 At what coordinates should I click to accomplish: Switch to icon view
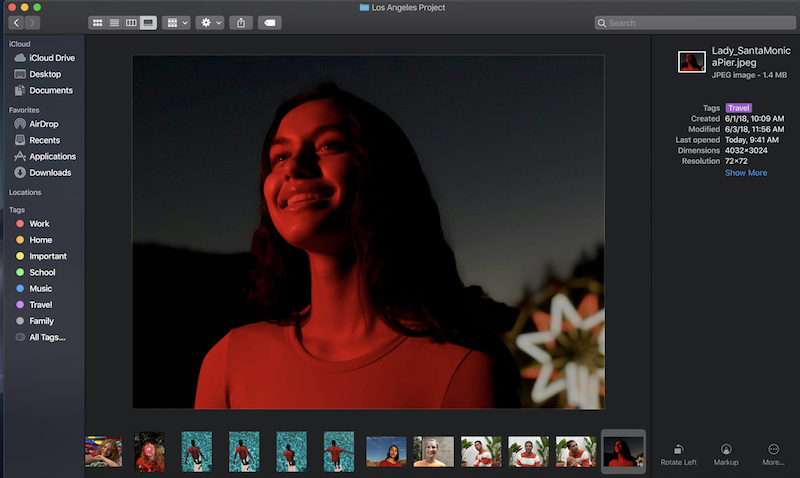click(97, 22)
